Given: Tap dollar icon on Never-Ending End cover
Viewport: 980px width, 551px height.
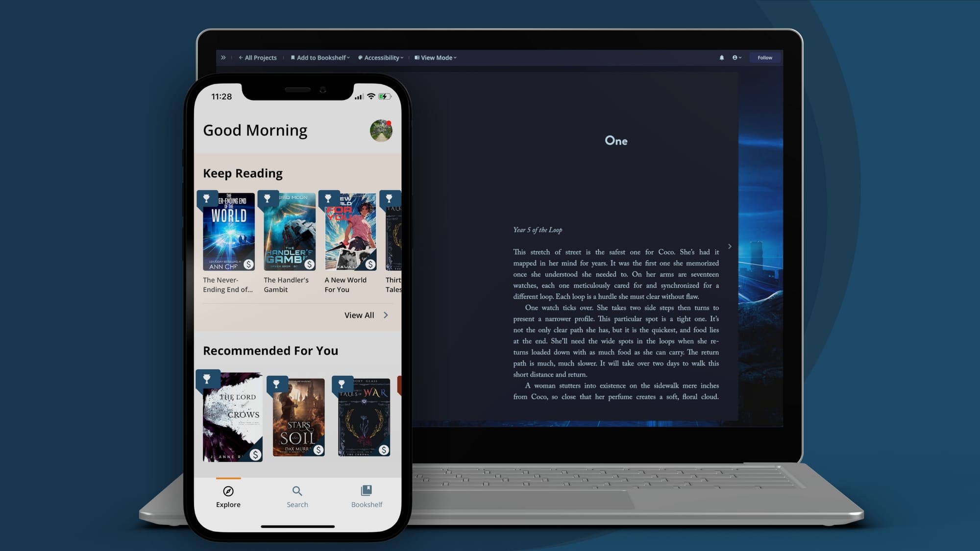Looking at the screenshot, I should [x=249, y=264].
